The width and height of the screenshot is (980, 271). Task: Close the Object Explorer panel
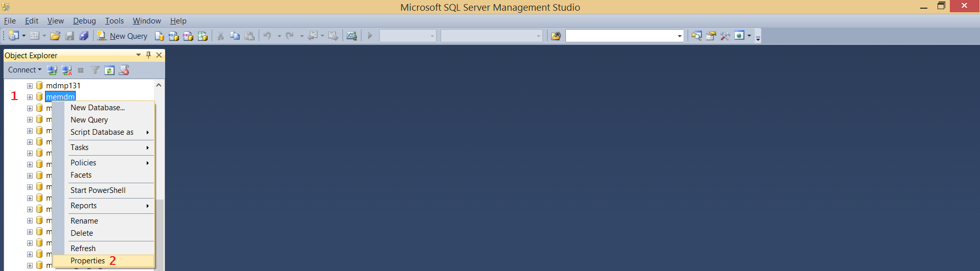(159, 55)
